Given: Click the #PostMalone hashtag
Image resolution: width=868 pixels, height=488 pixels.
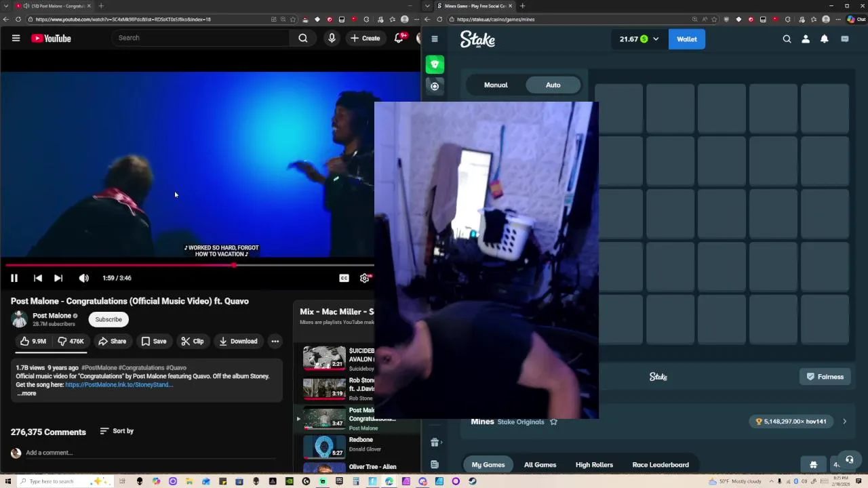Looking at the screenshot, I should 99,367.
